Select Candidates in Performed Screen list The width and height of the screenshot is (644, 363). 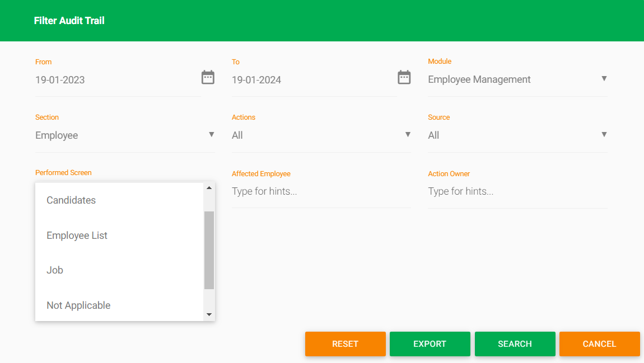119,200
